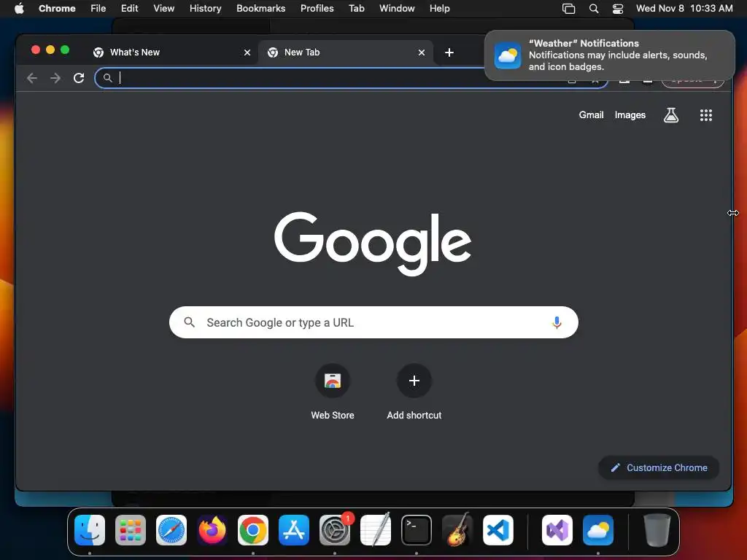Image resolution: width=747 pixels, height=560 pixels.
Task: Open the History menu
Action: [x=205, y=9]
